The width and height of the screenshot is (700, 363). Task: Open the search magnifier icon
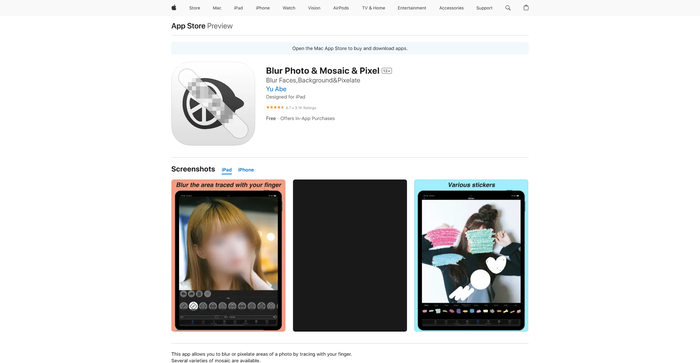point(508,8)
